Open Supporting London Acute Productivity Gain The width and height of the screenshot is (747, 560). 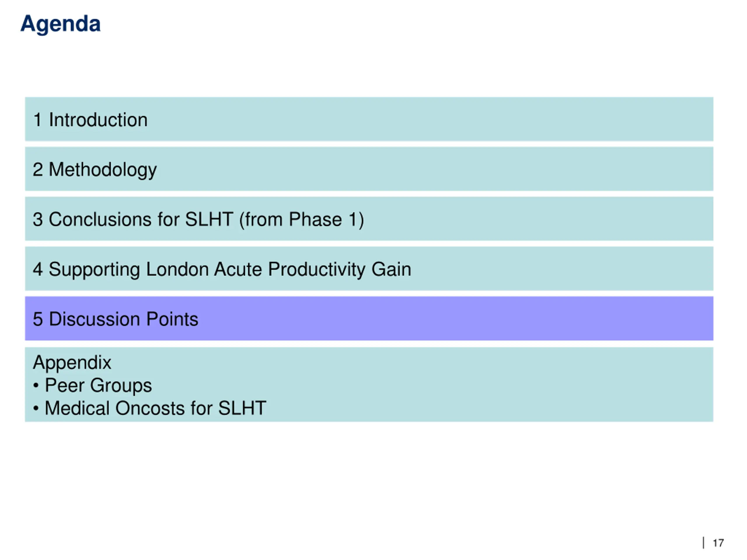point(369,269)
